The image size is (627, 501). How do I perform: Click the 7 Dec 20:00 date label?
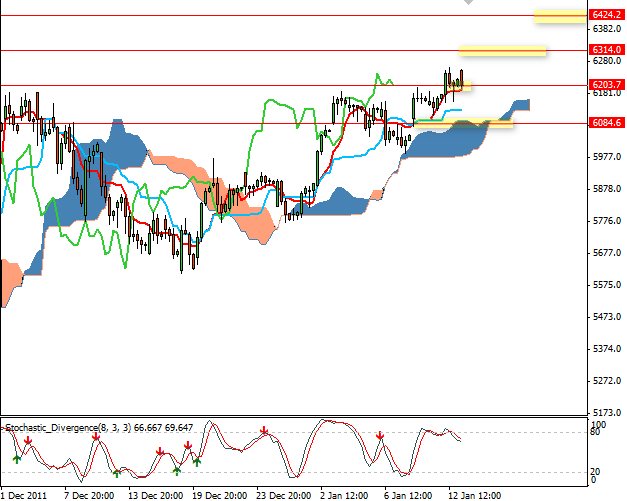88,494
